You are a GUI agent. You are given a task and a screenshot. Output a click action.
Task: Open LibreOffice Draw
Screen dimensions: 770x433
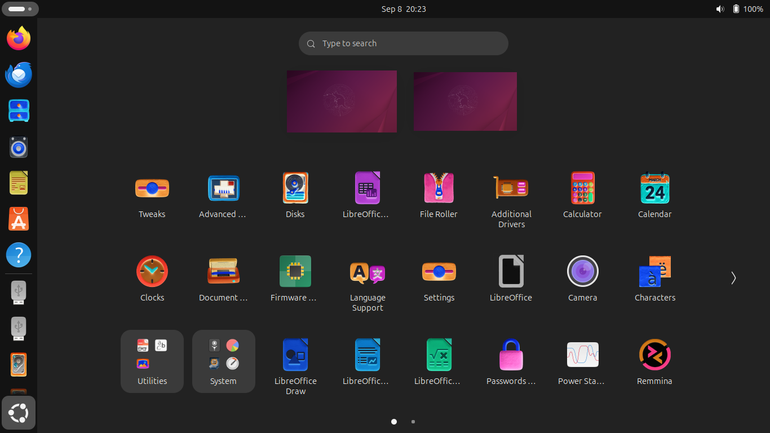tap(295, 367)
